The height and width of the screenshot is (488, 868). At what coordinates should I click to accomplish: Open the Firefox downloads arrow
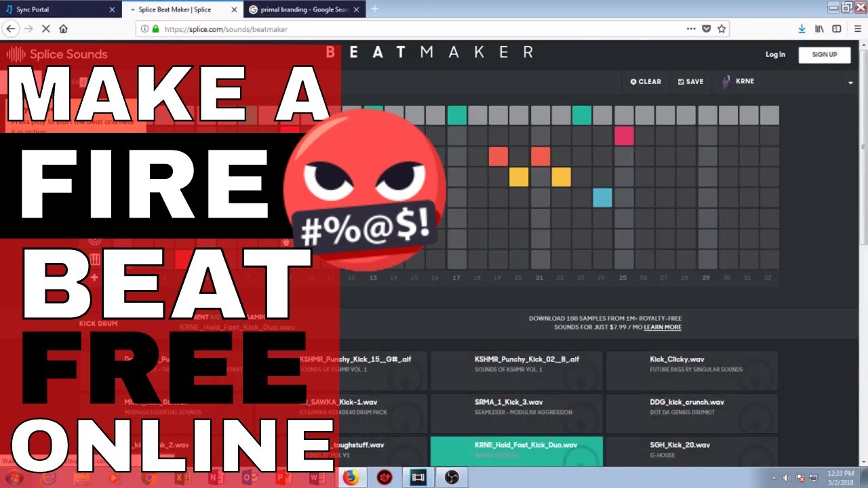coord(802,29)
